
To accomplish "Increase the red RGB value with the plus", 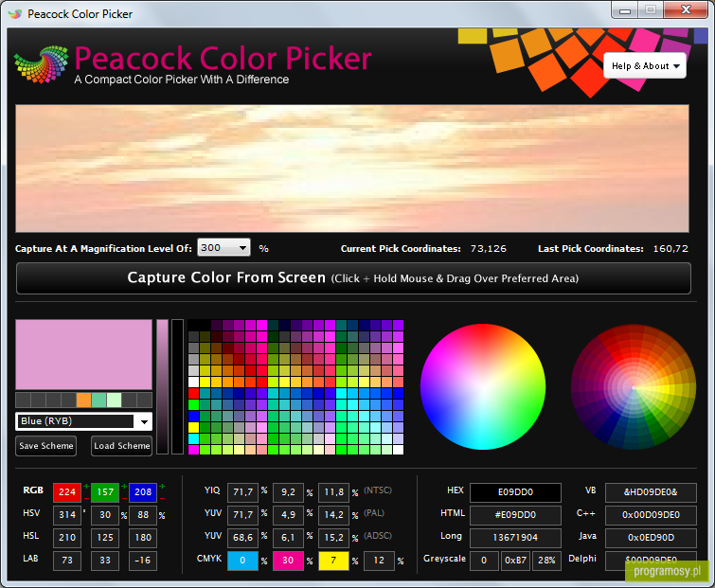I will (86, 487).
